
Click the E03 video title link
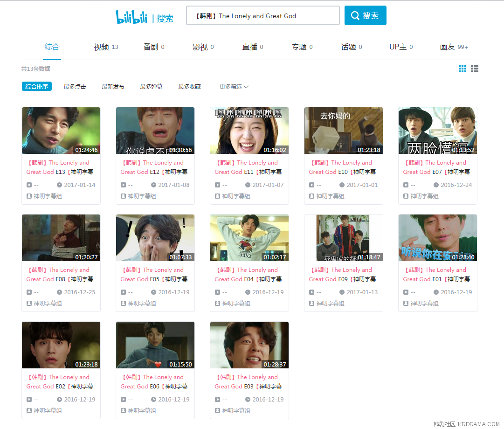(248, 382)
